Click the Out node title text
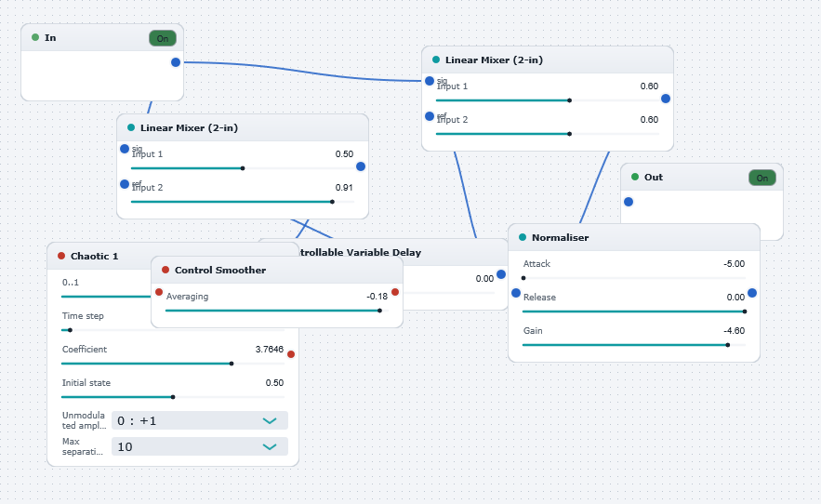The image size is (821, 504). pyautogui.click(x=654, y=177)
